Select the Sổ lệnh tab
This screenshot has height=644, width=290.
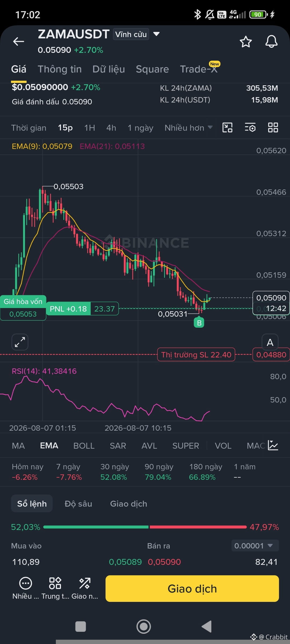[x=32, y=504]
